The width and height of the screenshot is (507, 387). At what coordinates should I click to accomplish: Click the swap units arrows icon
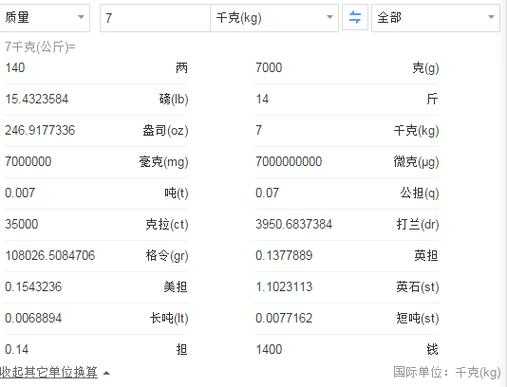(x=355, y=17)
